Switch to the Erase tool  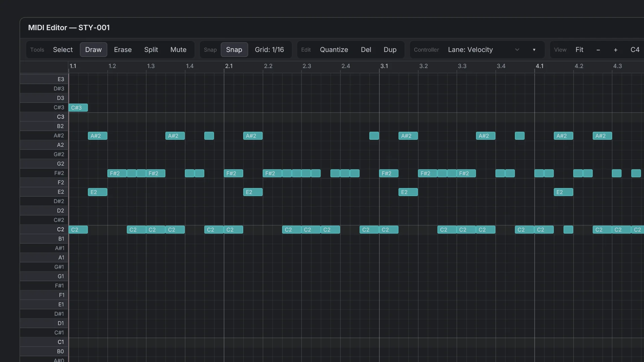[123, 50]
